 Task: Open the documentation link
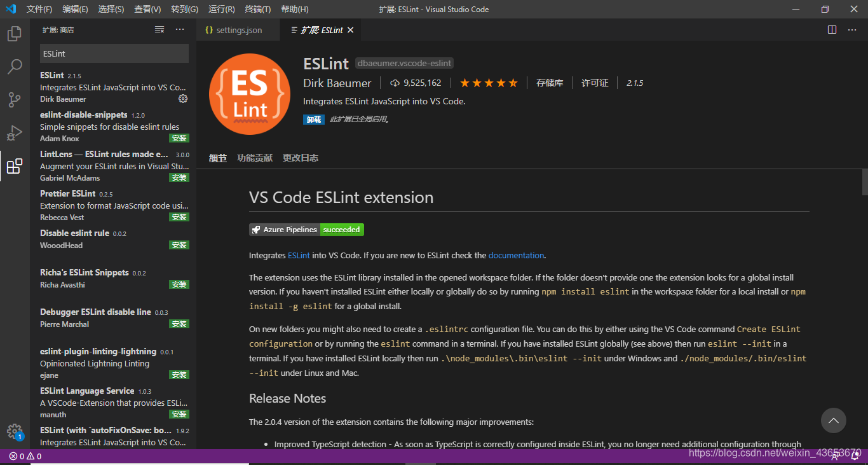(516, 255)
